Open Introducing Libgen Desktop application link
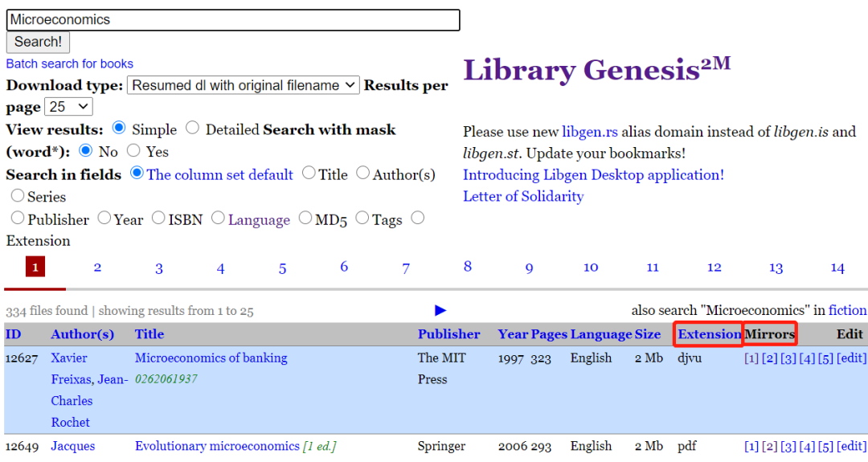The image size is (868, 462). tap(593, 175)
